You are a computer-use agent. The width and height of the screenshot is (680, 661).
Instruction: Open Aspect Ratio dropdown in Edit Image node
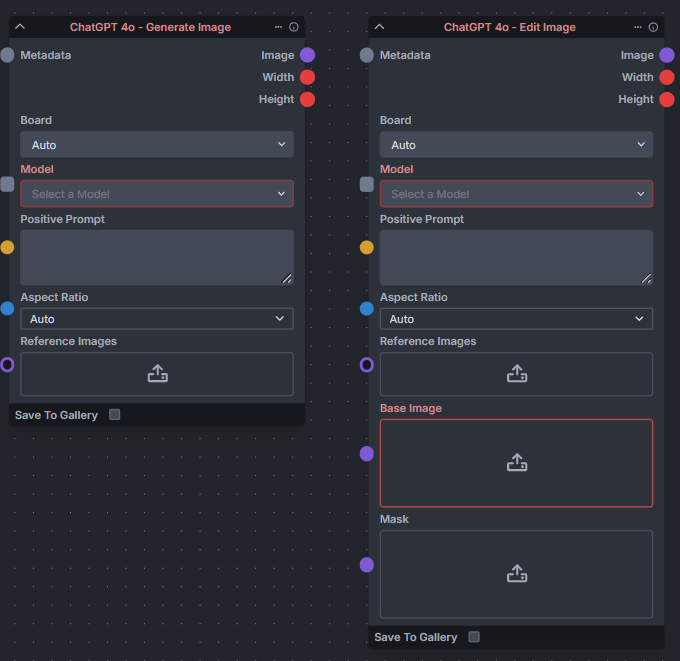[517, 319]
